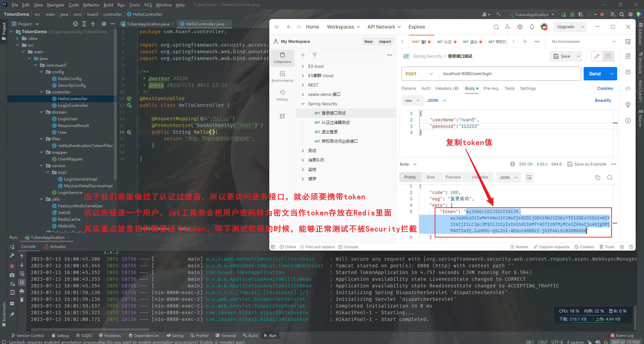Open Refactor menu in IntelliJ
The width and height of the screenshot is (644, 344).
91,5
